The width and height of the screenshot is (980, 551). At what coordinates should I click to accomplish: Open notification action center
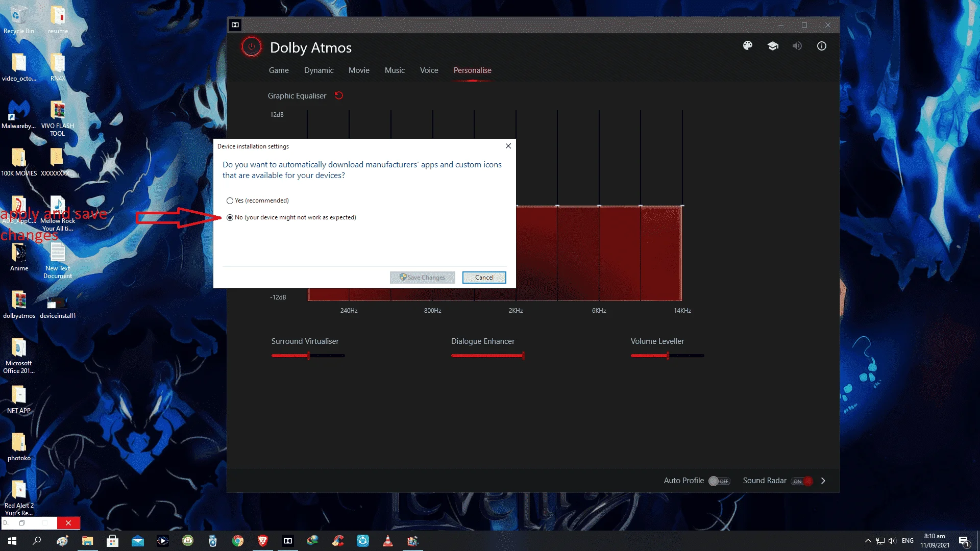tap(964, 541)
